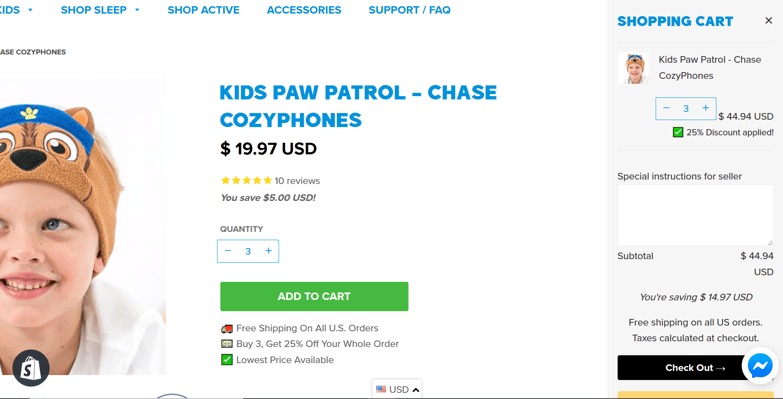
Task: Click the cart minus quantity icon
Action: [x=666, y=108]
